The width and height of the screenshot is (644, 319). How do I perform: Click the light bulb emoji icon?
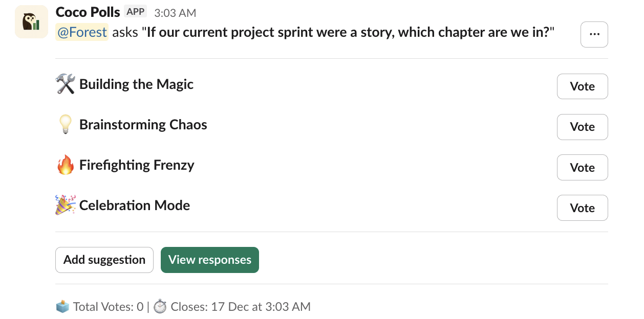[65, 125]
